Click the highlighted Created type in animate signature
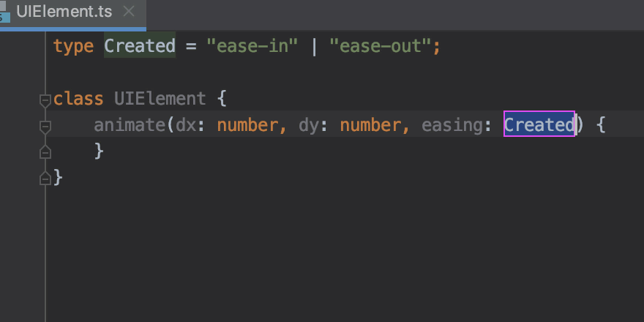The image size is (644, 322). click(539, 125)
